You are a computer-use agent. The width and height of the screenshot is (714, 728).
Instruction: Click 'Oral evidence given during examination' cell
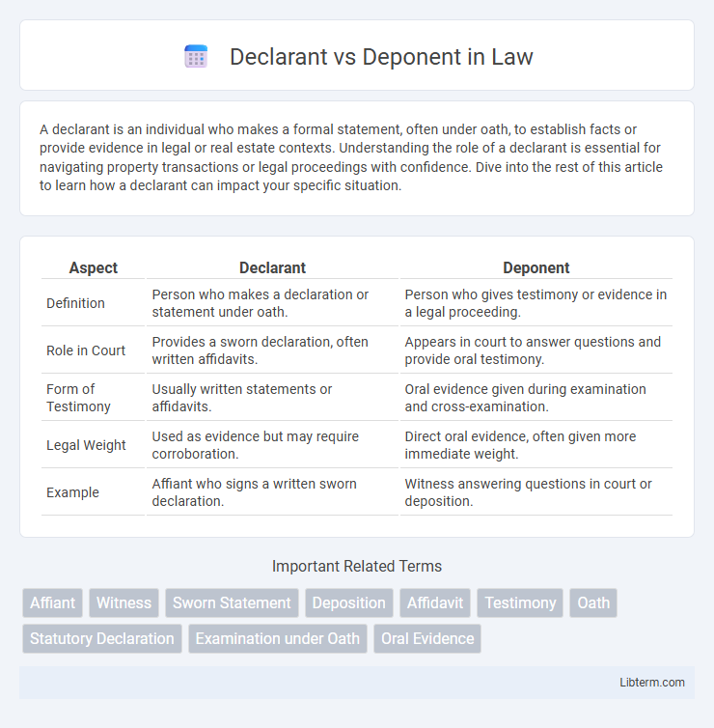click(535, 398)
